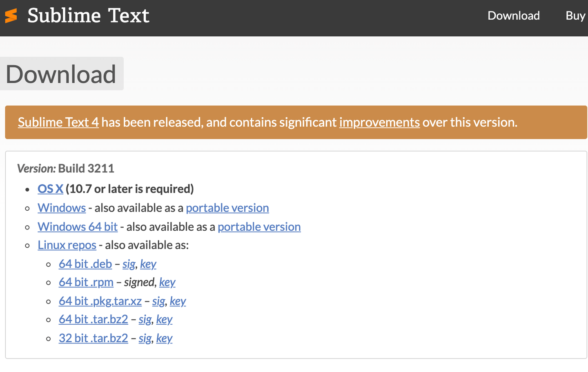Open the sig link for the .pkg.tar.xz package
The width and height of the screenshot is (588, 372).
(x=158, y=301)
